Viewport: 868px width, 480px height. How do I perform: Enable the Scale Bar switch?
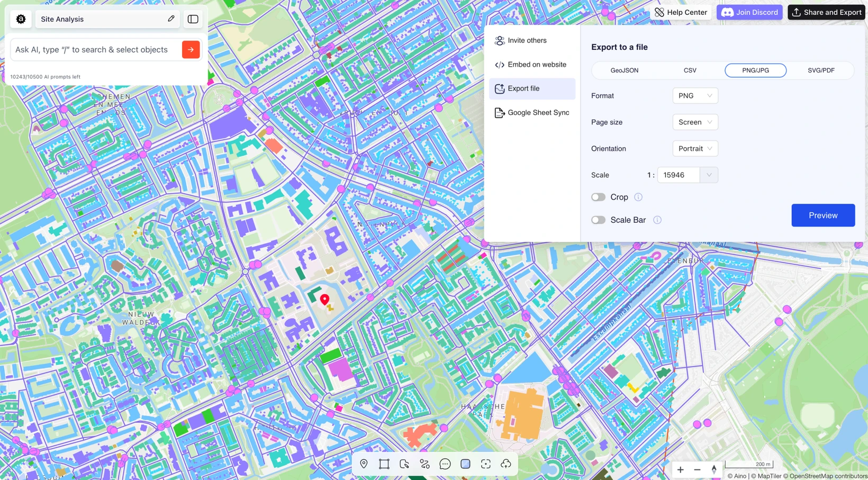pyautogui.click(x=599, y=220)
